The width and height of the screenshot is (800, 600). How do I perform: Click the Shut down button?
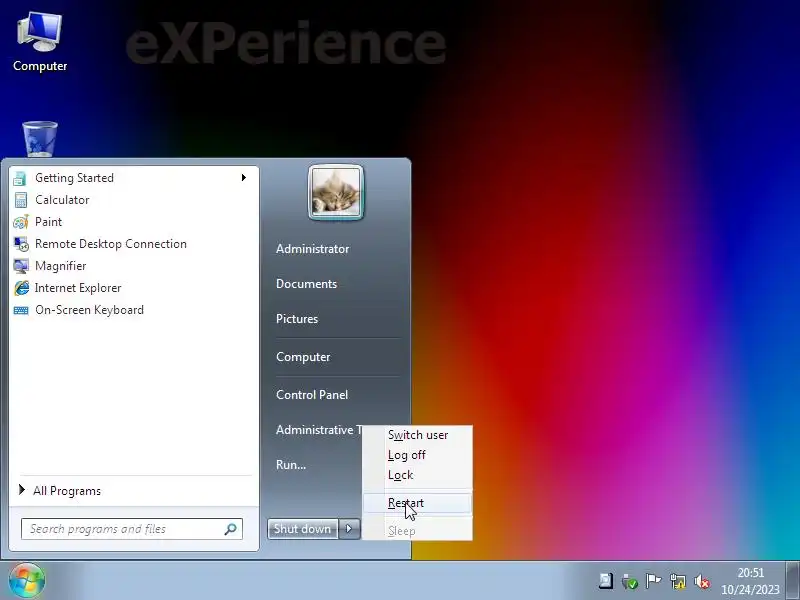(303, 529)
